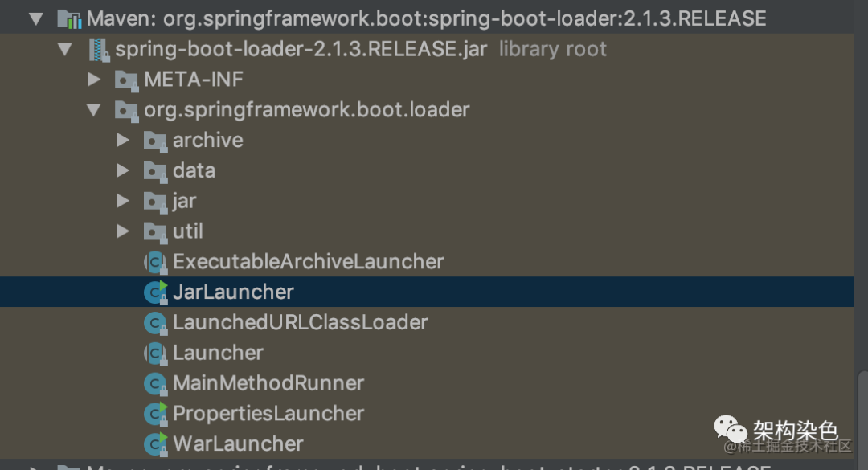Click the package icon beside util
This screenshot has width=868, height=470.
155,231
